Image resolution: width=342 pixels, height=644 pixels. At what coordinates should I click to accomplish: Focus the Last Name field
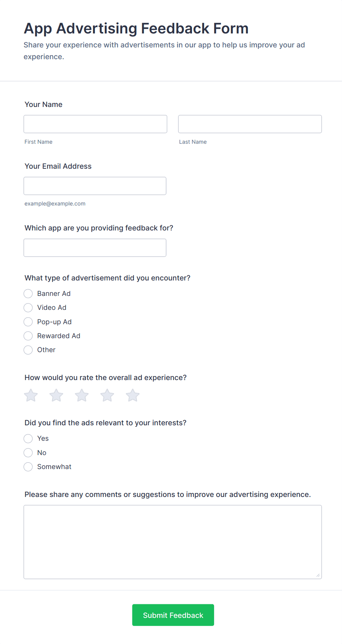click(250, 124)
